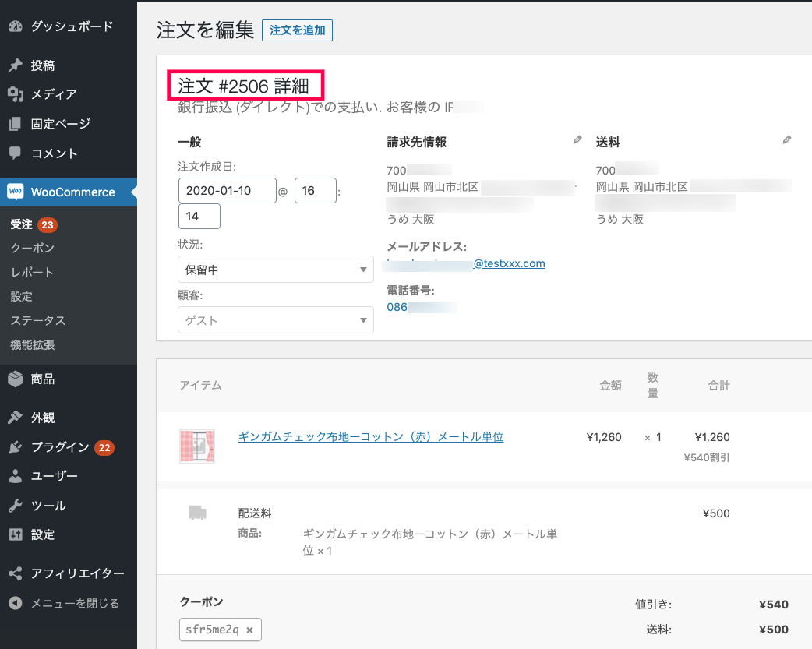Click the 送料: ¥500 total value
The image size is (812, 649).
click(774, 630)
